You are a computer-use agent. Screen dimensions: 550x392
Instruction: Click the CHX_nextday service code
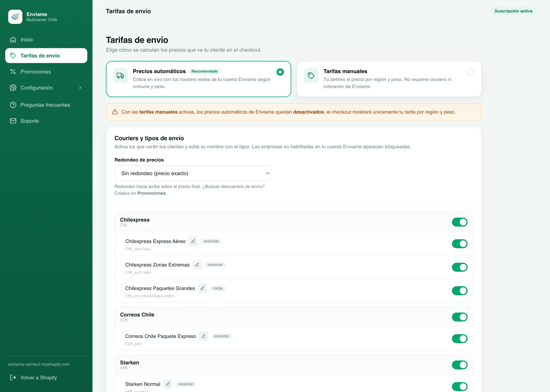(x=138, y=249)
